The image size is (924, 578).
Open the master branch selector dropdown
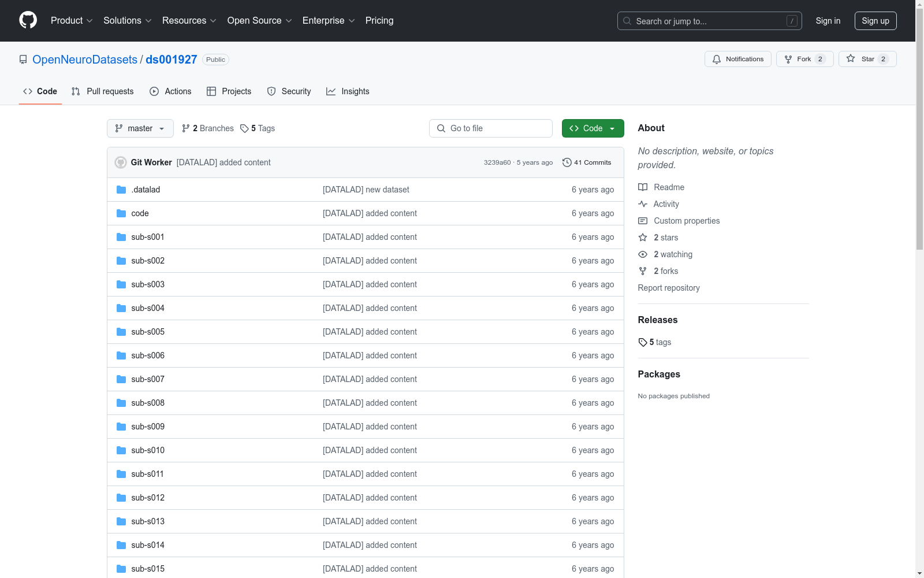click(x=140, y=128)
